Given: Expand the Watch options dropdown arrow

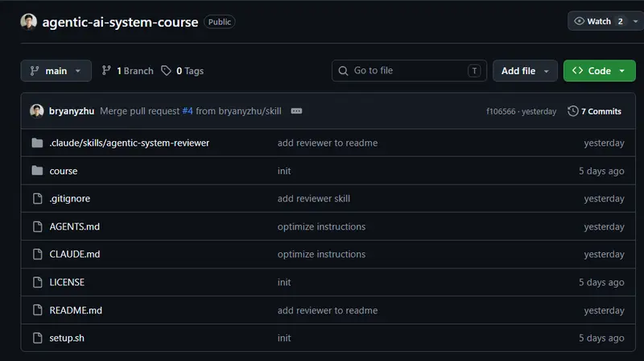Looking at the screenshot, I should point(635,21).
